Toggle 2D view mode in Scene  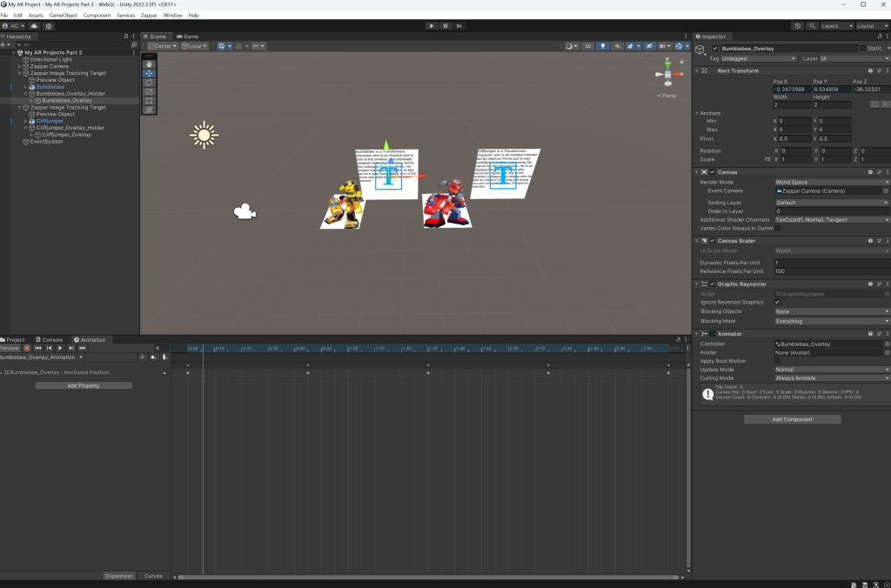[x=588, y=46]
